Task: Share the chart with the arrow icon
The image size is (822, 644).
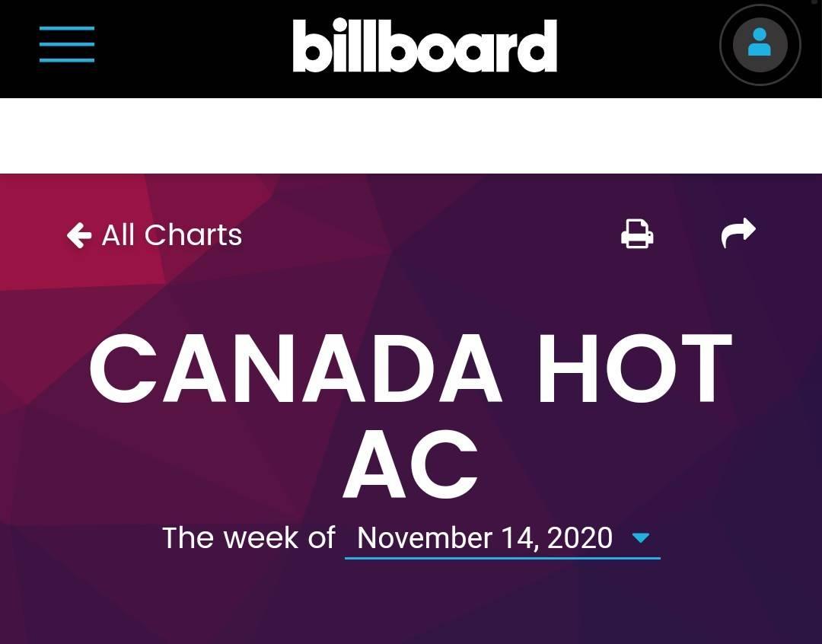Action: [x=738, y=232]
